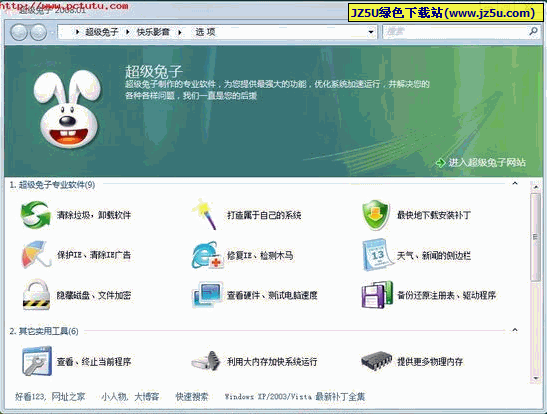Open the drive with chip memory acceleration icon
547x414 pixels.
pyautogui.click(x=206, y=361)
